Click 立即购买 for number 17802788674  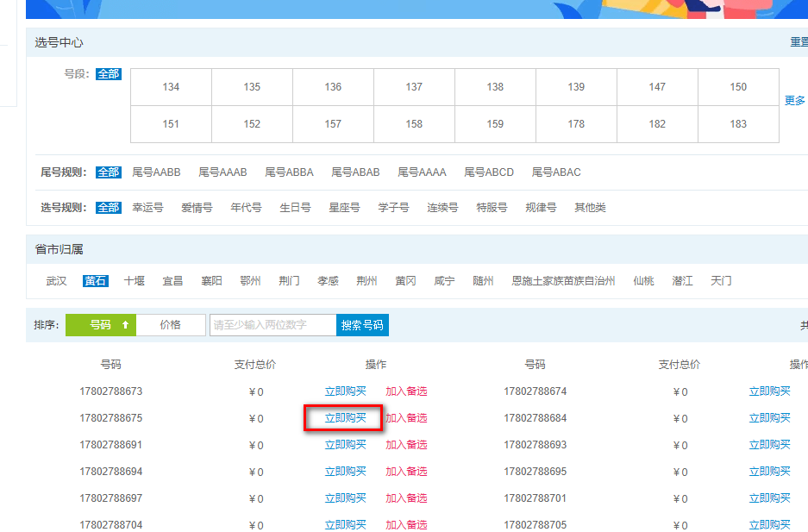click(769, 391)
